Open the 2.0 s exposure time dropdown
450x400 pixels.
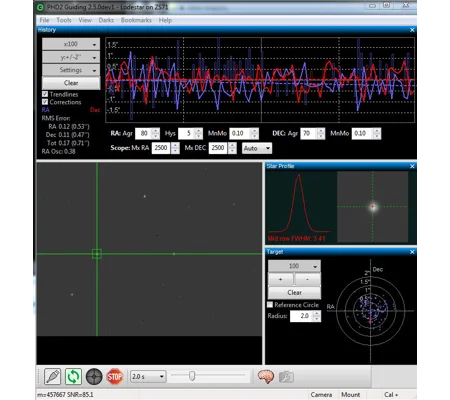(x=148, y=377)
